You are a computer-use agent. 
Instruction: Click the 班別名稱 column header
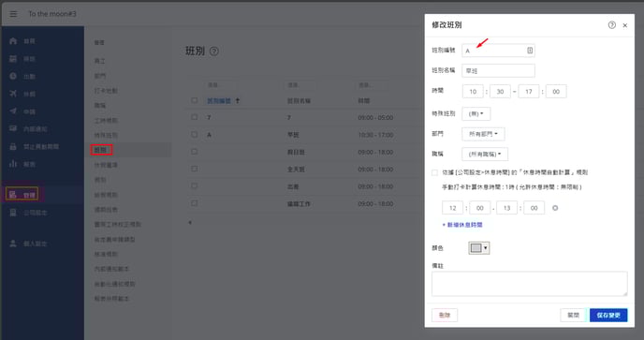click(x=299, y=101)
